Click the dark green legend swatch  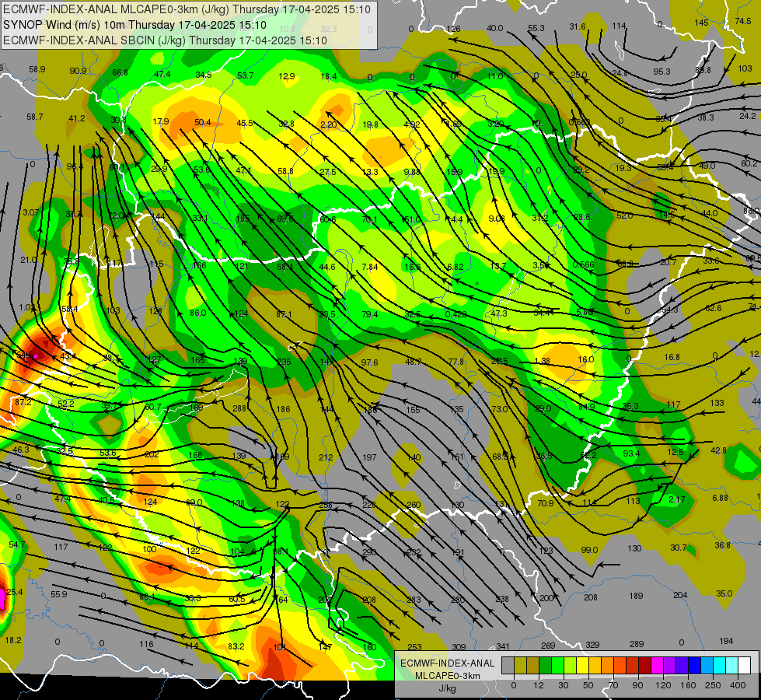tap(546, 665)
